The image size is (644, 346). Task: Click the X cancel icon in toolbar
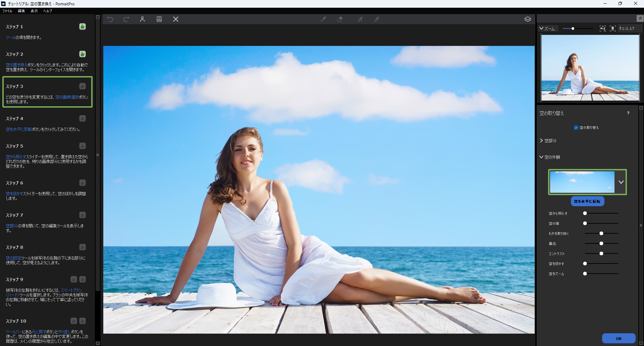pyautogui.click(x=175, y=19)
